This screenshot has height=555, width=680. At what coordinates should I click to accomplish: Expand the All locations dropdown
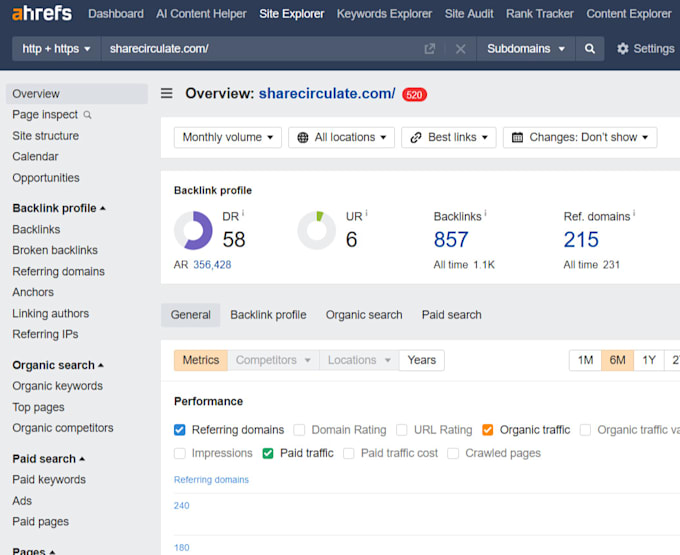click(341, 137)
